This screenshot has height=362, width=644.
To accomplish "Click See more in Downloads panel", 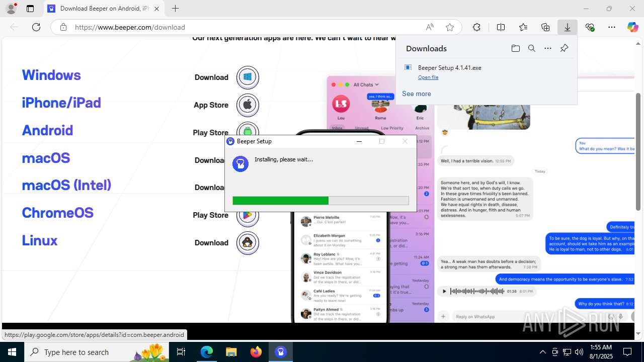I will tap(417, 94).
